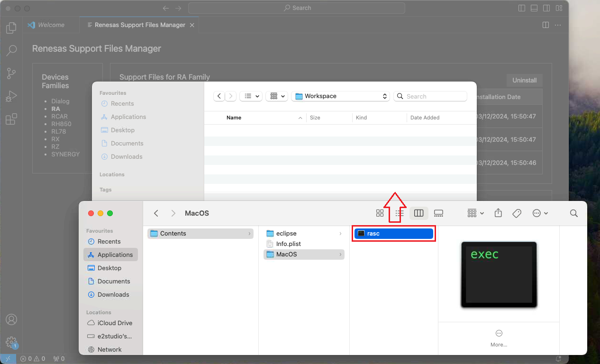Open the Finder action menu
The width and height of the screenshot is (600, 364).
point(540,213)
